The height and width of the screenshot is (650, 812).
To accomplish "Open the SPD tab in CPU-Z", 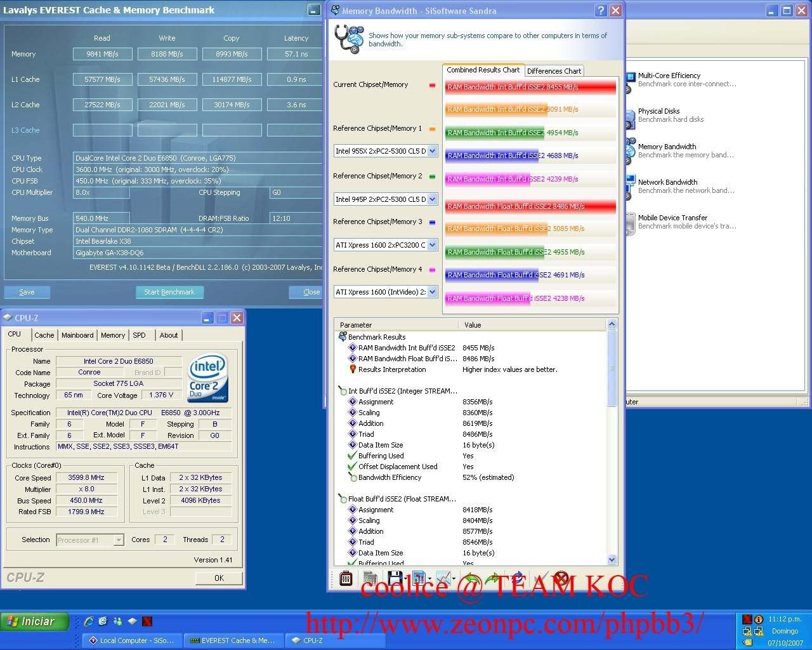I will (x=139, y=335).
